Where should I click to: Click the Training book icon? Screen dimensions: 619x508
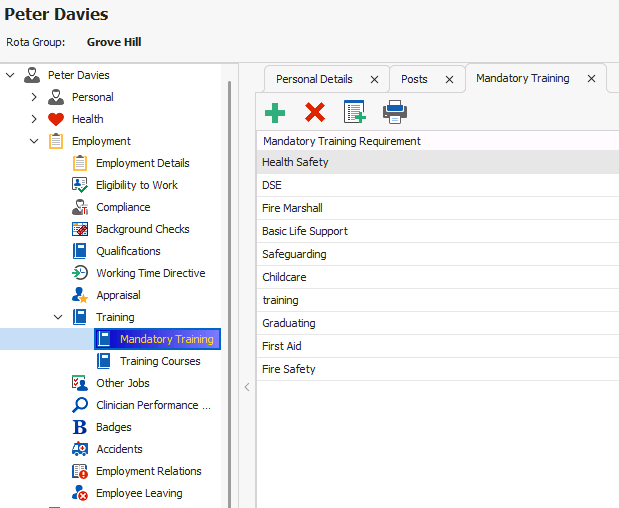pyautogui.click(x=80, y=317)
